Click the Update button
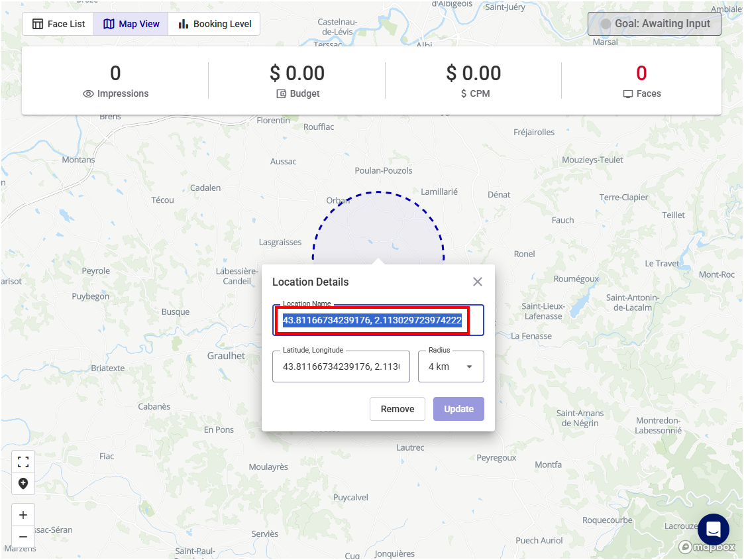The height and width of the screenshot is (560, 744). tap(458, 409)
